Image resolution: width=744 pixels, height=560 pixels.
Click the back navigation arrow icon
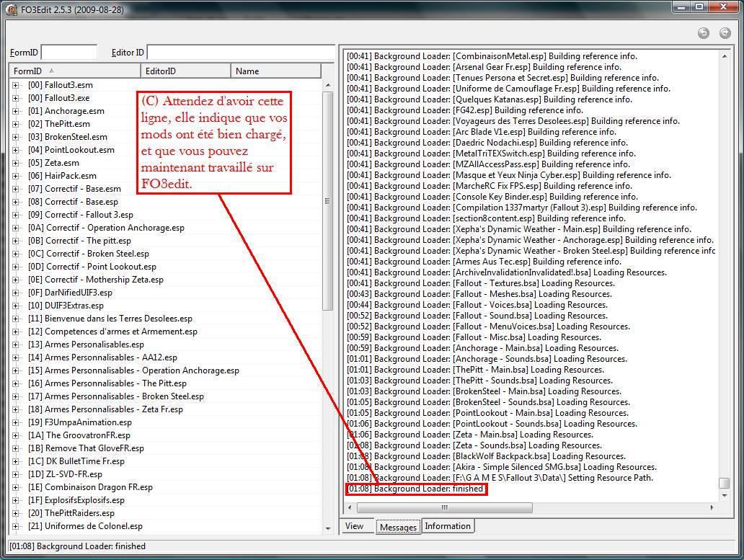pos(704,33)
